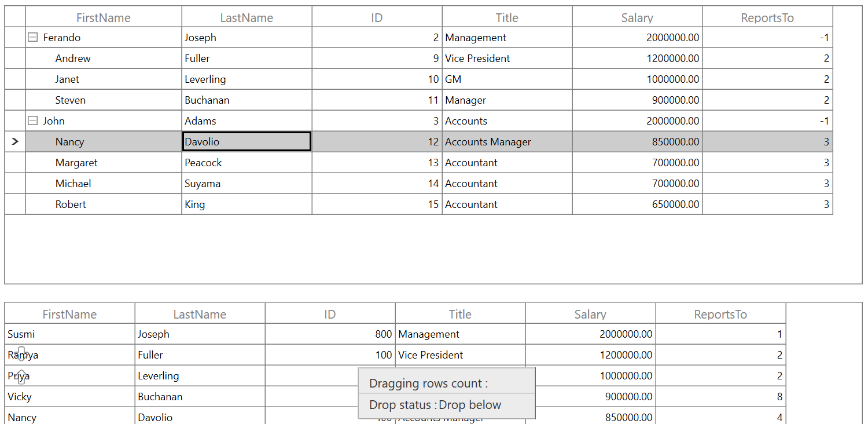Select the Susmi row in the bottom grid
Image resolution: width=868 pixels, height=424 pixels.
(x=395, y=334)
